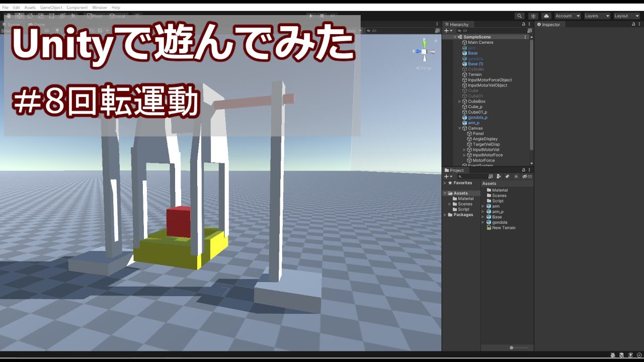Toggle the Pivot handle position
Screen dimensions: 644x362
click(95, 16)
